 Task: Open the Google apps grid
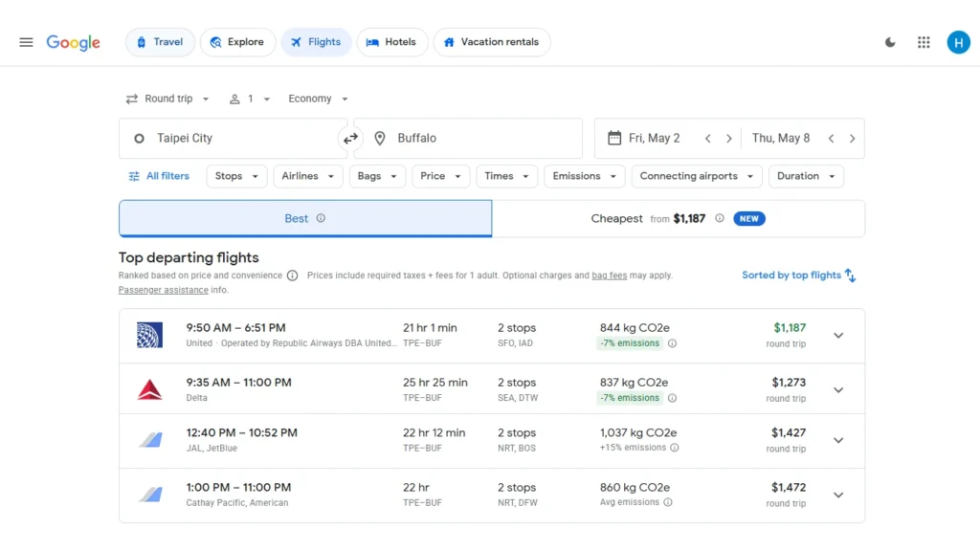924,42
